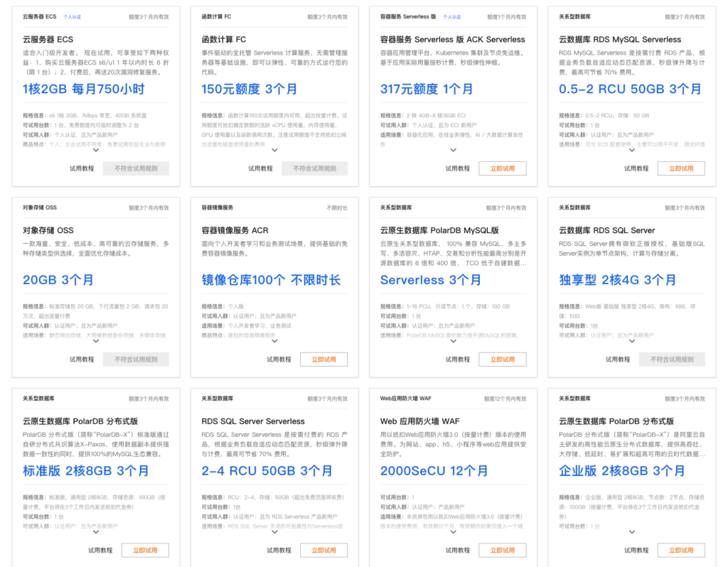This screenshot has height=567, width=728.
Task: Click the heading "容器服务 Serverless 版 ACK Serverless"
Action: (453, 40)
